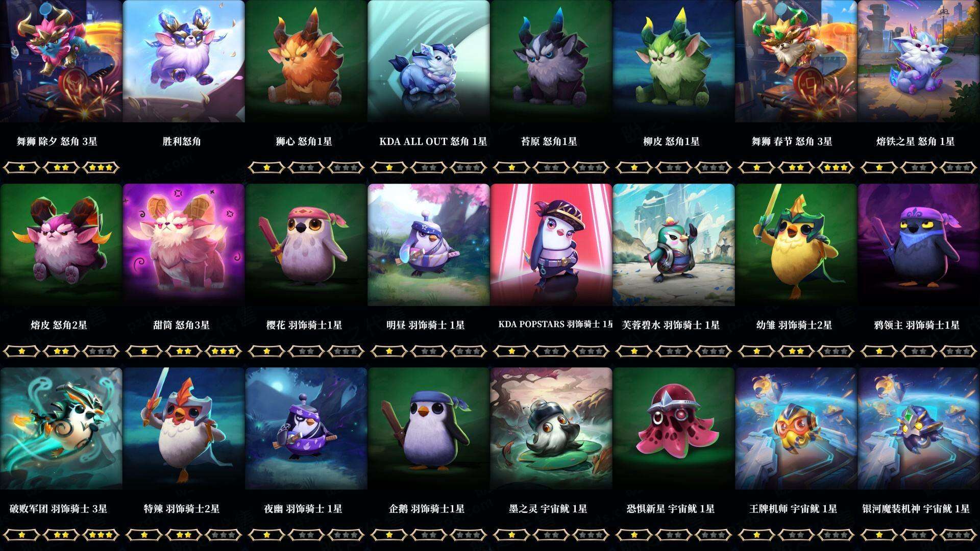Image resolution: width=980 pixels, height=551 pixels.
Task: Open the 胜利怒角 portrait card
Action: 184,61
